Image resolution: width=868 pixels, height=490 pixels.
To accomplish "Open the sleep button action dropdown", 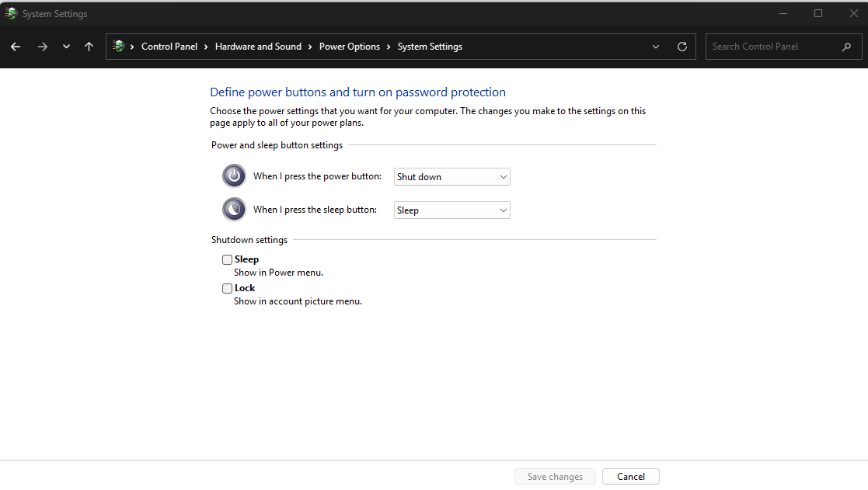I will click(x=451, y=210).
